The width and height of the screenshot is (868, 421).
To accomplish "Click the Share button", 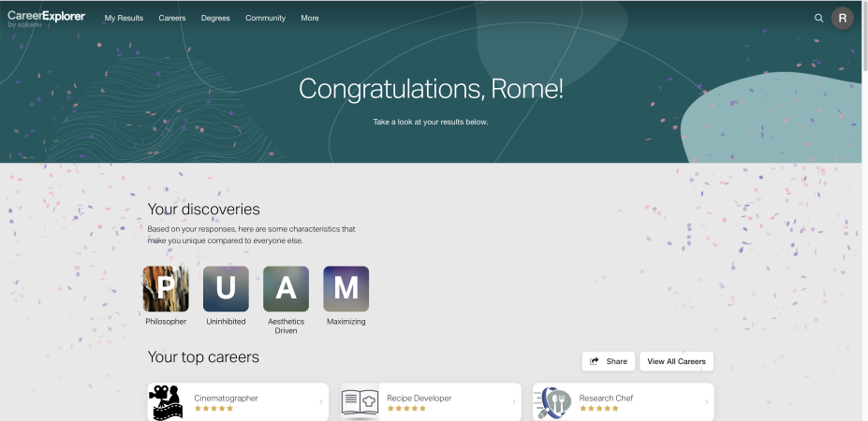I will point(609,361).
